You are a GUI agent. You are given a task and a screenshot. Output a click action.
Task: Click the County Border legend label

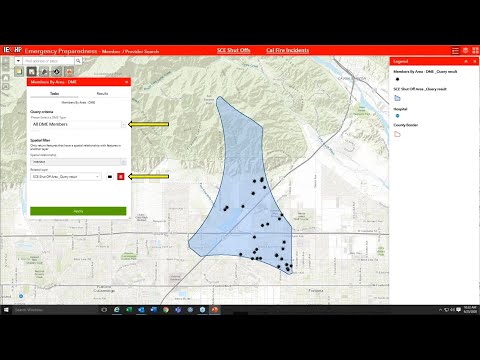tap(406, 125)
